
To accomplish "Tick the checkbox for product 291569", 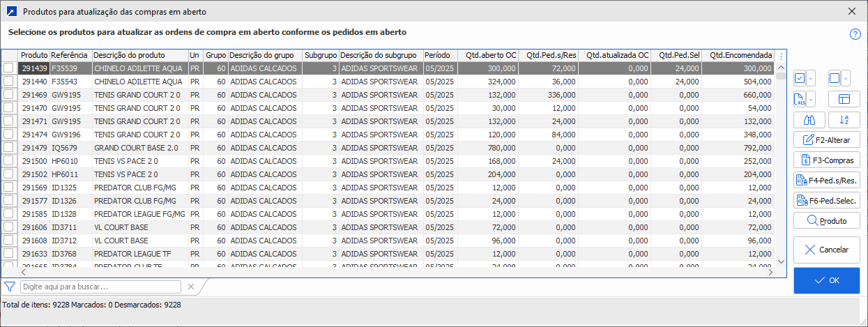I will click(8, 188).
